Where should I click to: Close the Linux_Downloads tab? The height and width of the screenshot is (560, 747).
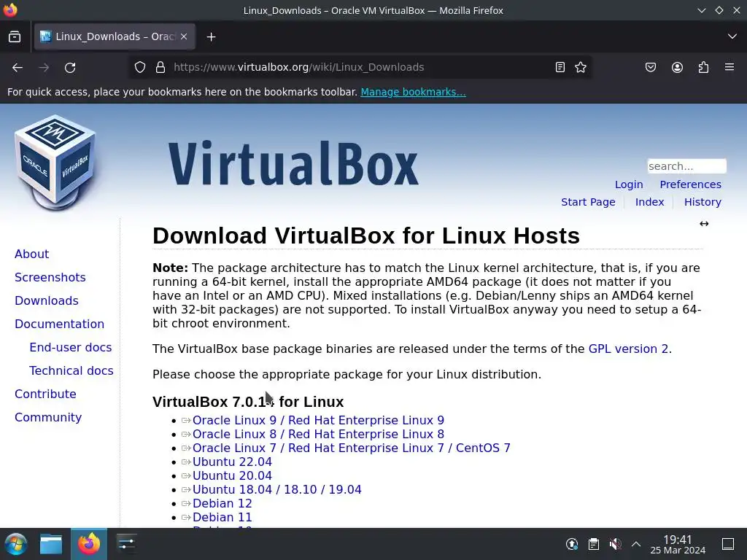pyautogui.click(x=184, y=36)
